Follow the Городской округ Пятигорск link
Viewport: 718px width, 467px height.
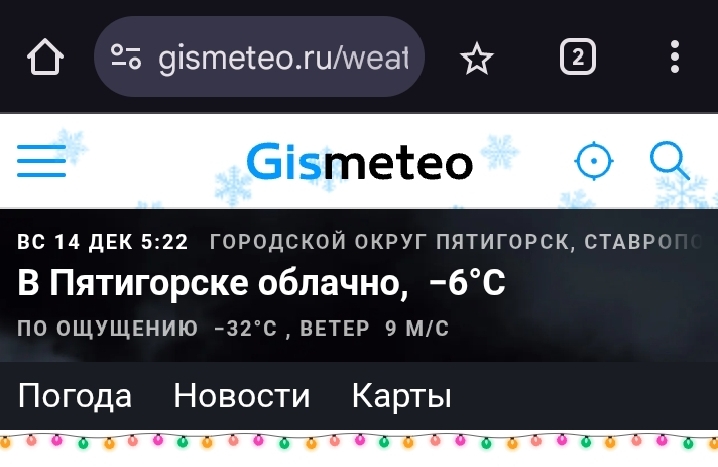click(x=388, y=242)
